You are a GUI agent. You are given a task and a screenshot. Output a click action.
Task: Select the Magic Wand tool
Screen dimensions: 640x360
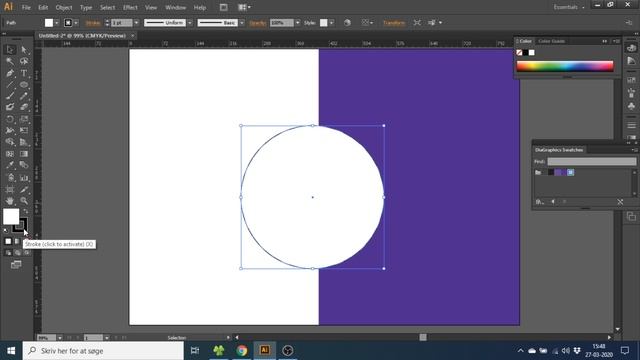coord(10,61)
